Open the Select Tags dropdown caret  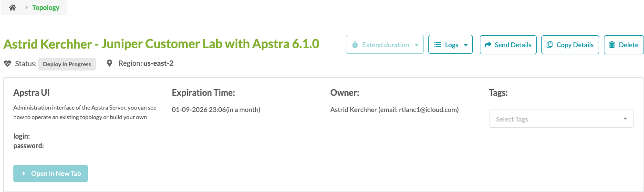coord(625,119)
